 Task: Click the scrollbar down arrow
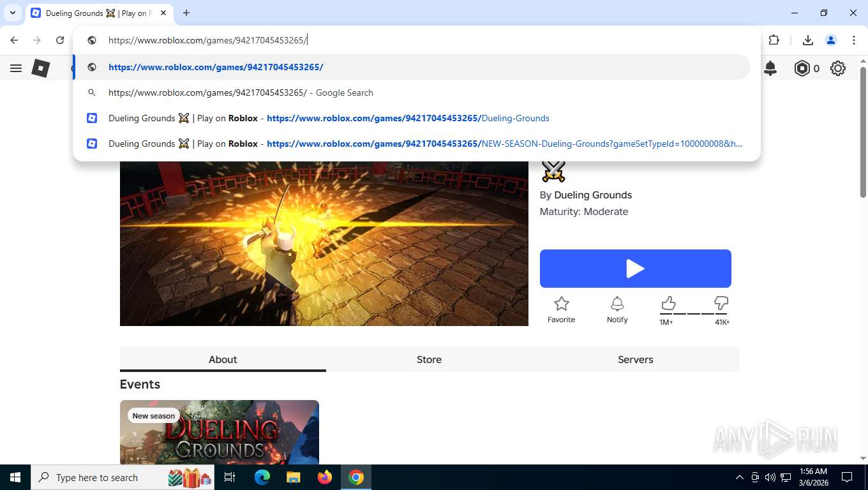tap(864, 458)
